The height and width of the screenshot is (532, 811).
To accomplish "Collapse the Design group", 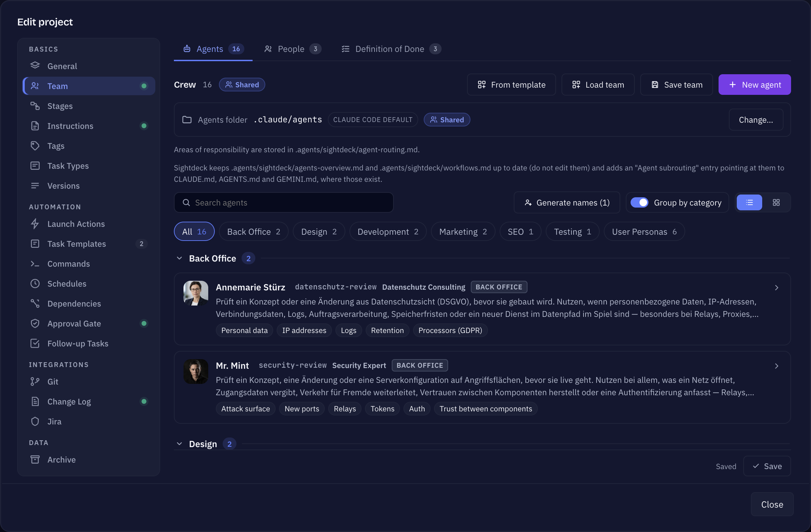I will 179,444.
